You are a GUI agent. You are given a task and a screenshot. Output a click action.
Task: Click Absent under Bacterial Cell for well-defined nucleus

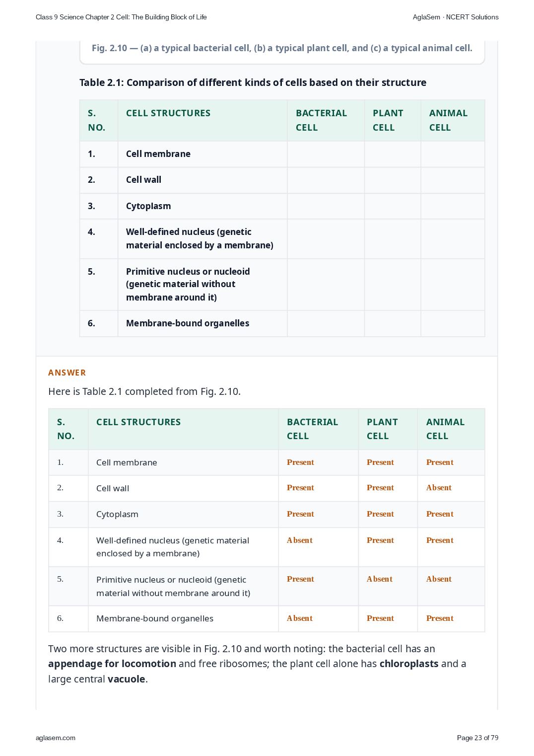pos(300,540)
